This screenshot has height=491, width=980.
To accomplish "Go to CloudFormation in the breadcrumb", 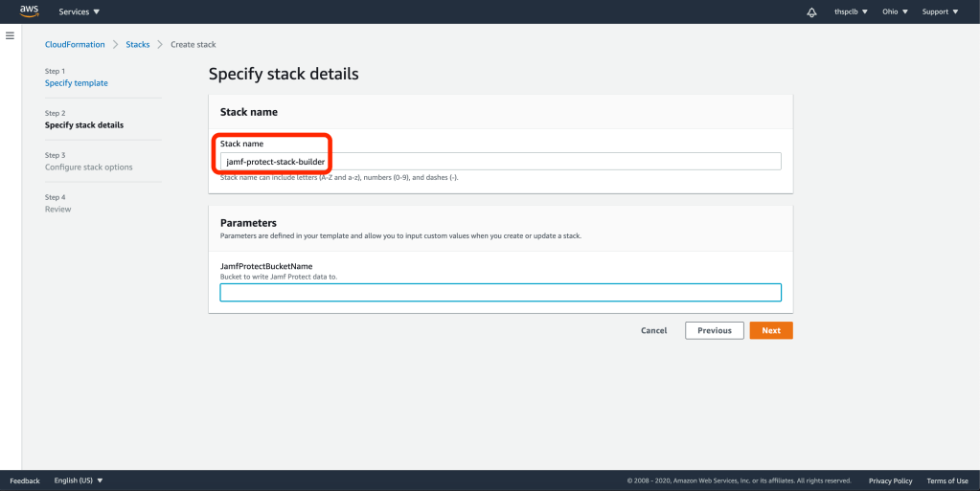I will point(75,45).
